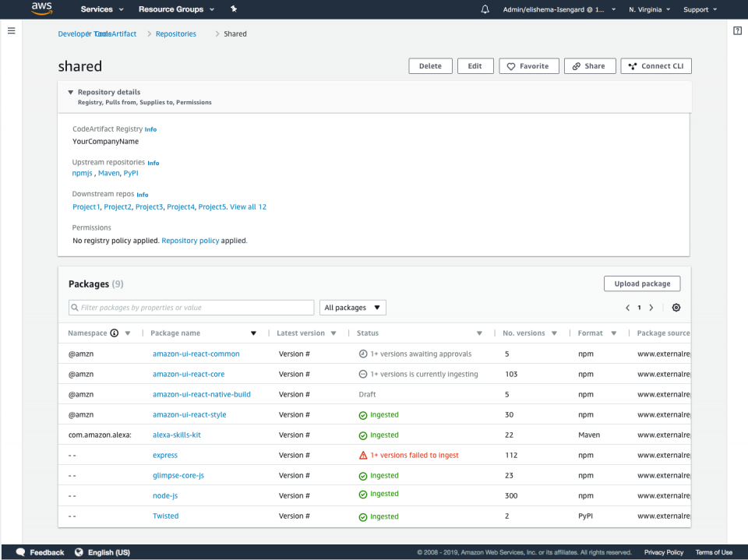This screenshot has width=748, height=560.
Task: Click the Connect CLI button
Action: point(656,66)
